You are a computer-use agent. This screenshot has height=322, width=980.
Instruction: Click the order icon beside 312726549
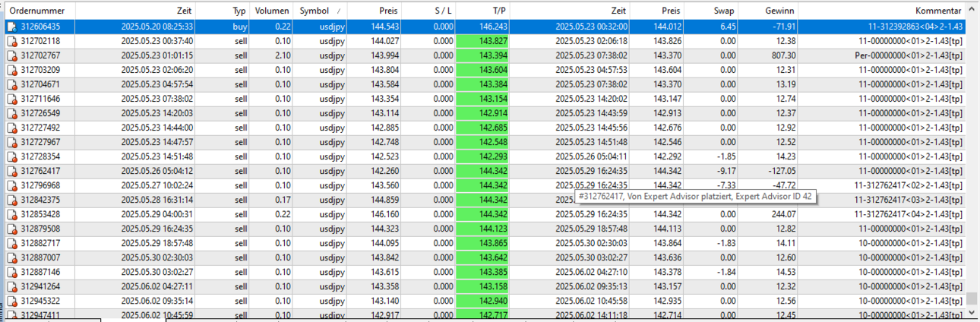[x=11, y=113]
